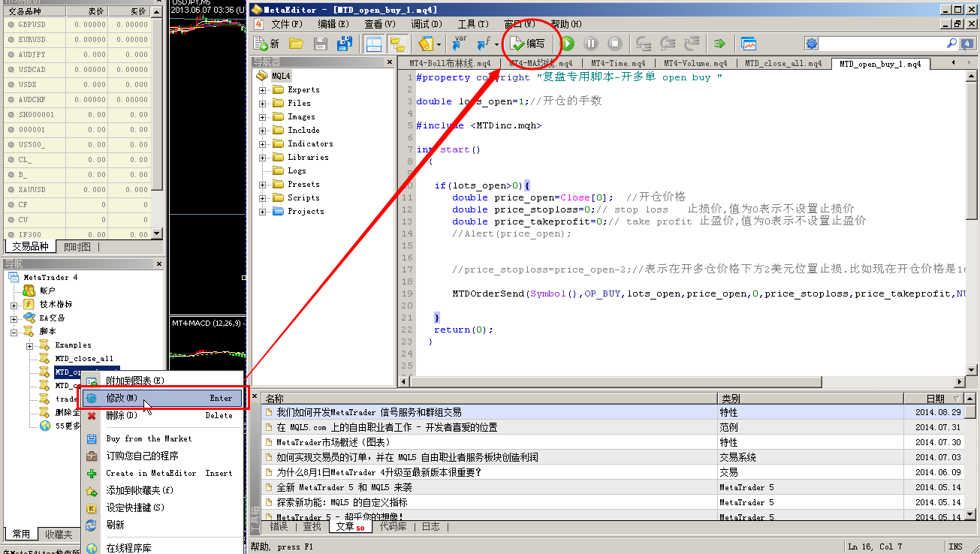
Task: Open the 工具(T) menu
Action: [x=473, y=24]
